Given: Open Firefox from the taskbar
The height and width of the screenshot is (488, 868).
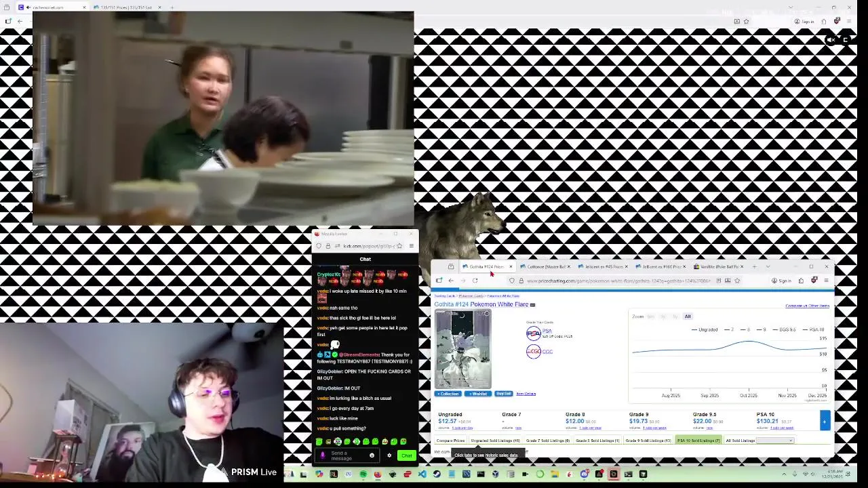Looking at the screenshot, I should (x=378, y=474).
